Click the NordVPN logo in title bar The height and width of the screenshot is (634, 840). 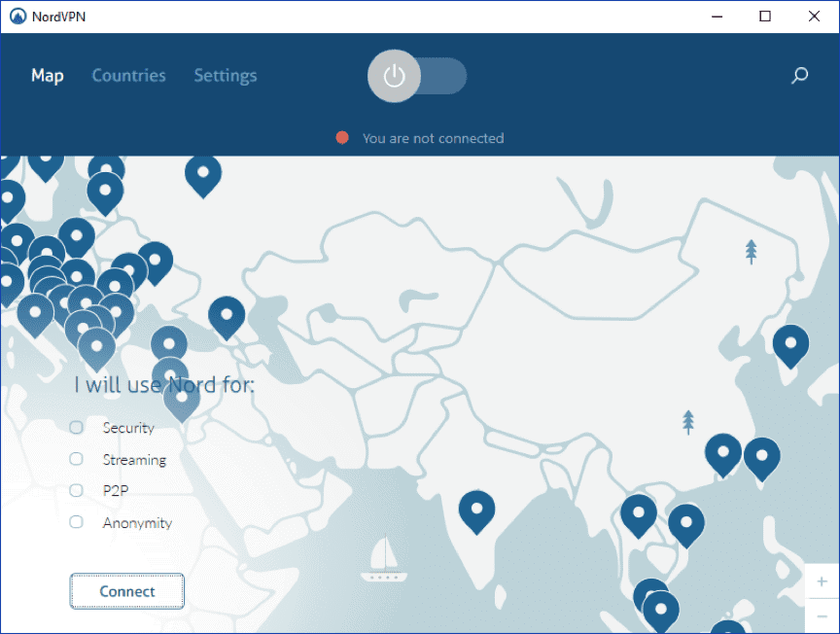17,17
